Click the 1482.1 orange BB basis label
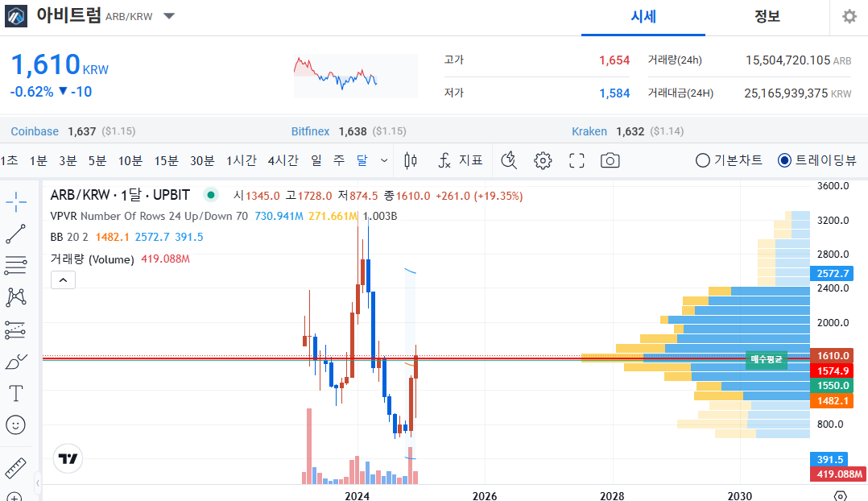The height and width of the screenshot is (501, 868). pyautogui.click(x=833, y=401)
